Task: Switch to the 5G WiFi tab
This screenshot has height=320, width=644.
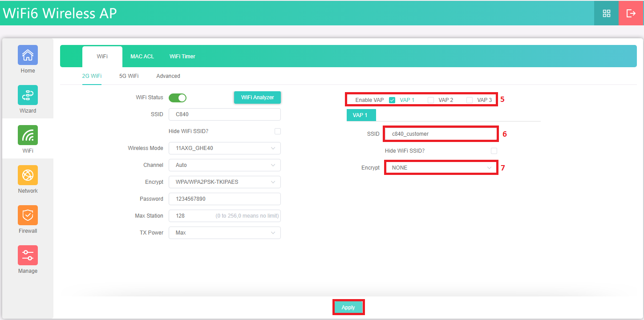Action: pos(129,76)
